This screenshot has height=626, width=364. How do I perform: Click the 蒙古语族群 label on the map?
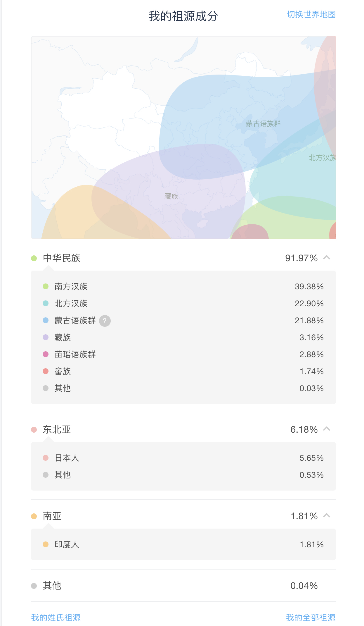click(x=263, y=124)
